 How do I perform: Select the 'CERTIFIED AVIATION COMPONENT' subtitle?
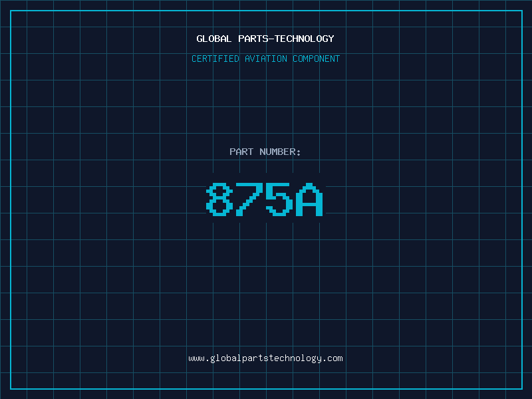pos(265,59)
